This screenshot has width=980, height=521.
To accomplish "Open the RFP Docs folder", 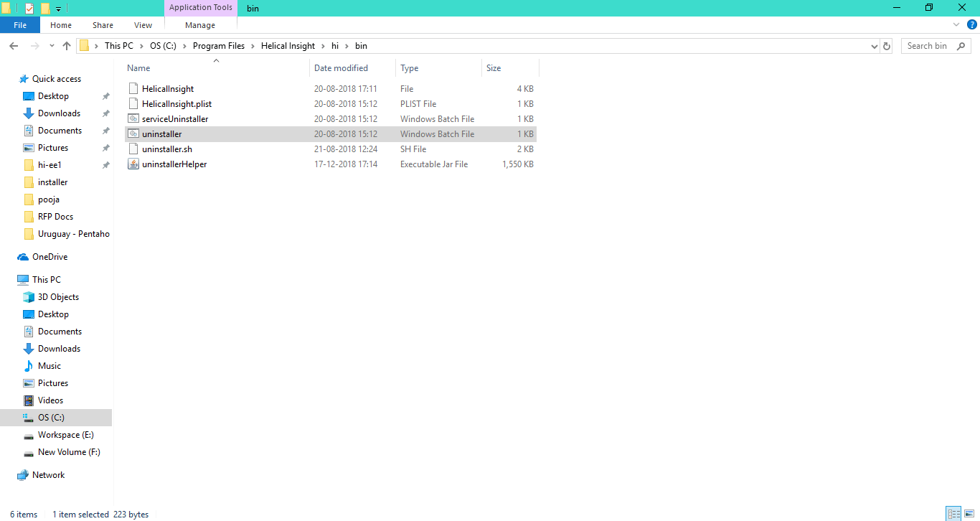I will pyautogui.click(x=55, y=217).
